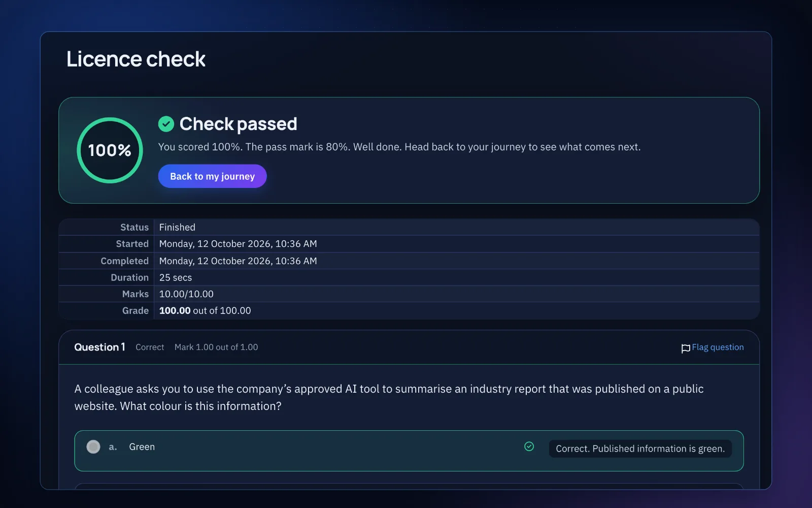Select the radio button for answer a. Green
This screenshot has width=812, height=508.
pyautogui.click(x=93, y=447)
